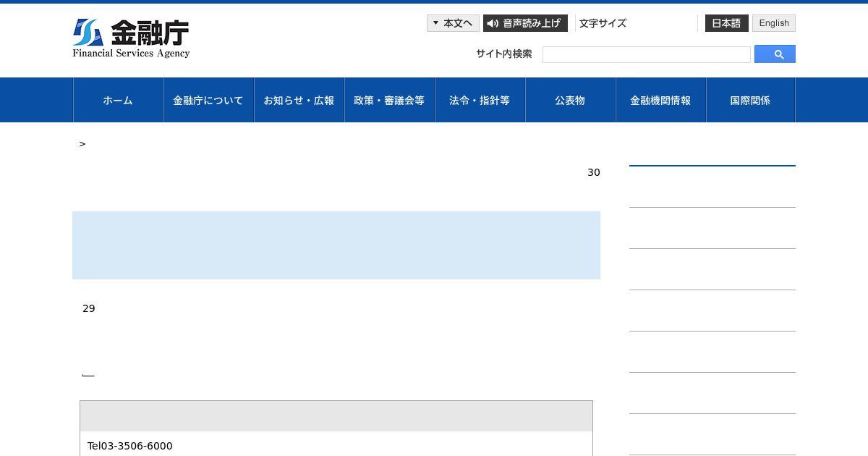This screenshot has width=868, height=456.
Task: Click the Financial Services Agency logo
Action: coord(131,38)
